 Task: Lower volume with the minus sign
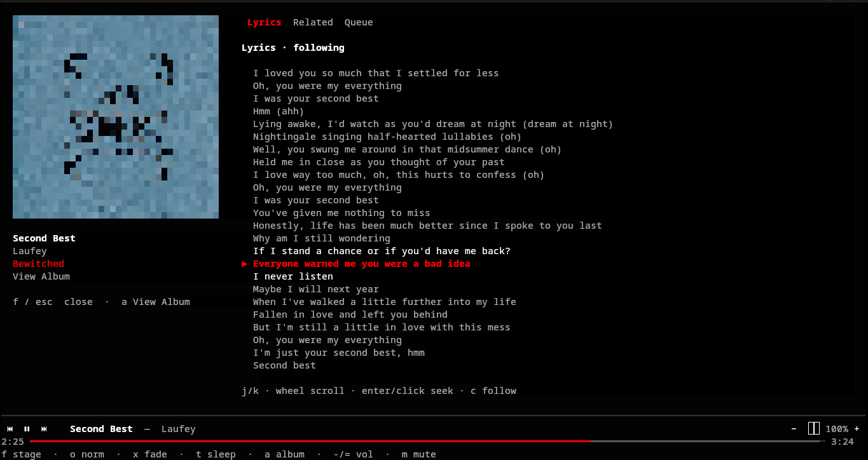point(794,429)
